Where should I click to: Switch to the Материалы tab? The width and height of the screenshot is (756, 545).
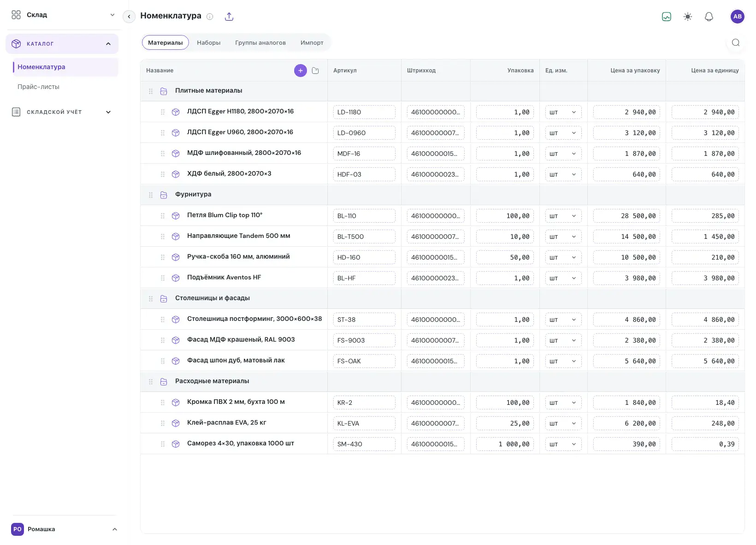pos(165,42)
